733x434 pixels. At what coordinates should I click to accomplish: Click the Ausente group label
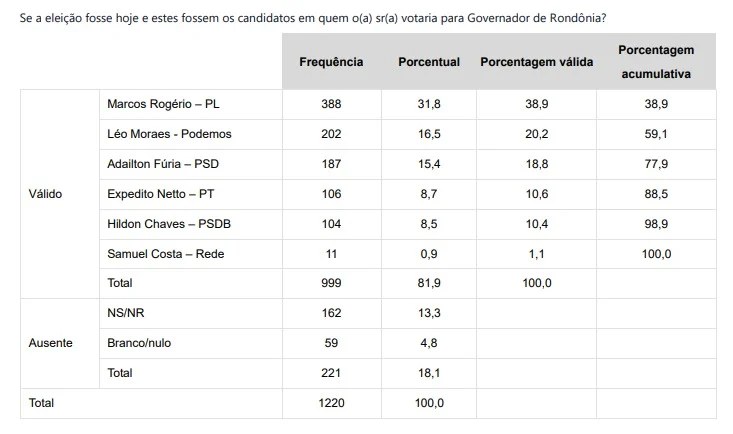tap(51, 343)
